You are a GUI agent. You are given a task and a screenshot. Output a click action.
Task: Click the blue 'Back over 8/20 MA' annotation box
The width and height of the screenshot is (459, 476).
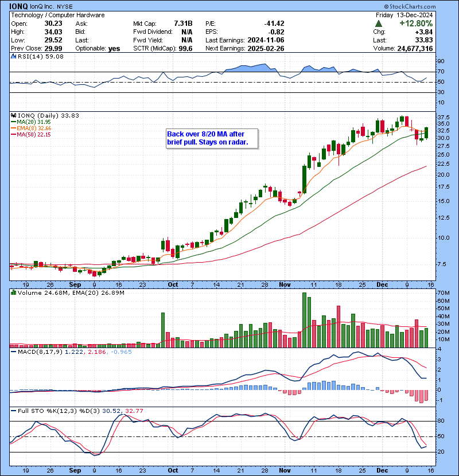[x=212, y=138]
